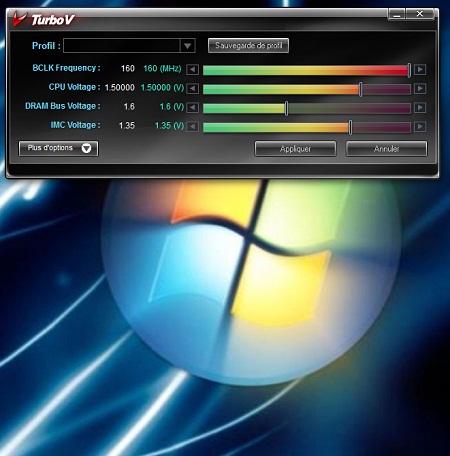Click the Appliquer button
450x456 pixels.
click(295, 149)
